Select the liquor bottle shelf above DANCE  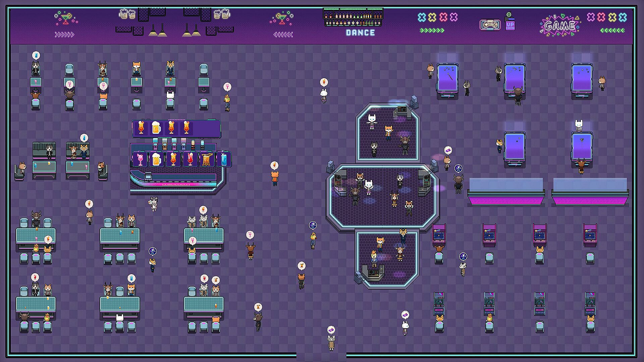pos(353,17)
